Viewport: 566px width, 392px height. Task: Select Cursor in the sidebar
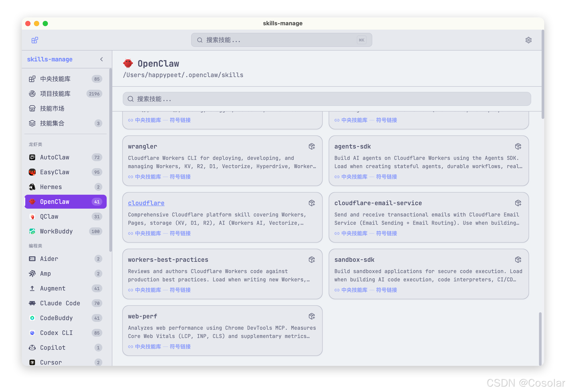(x=66, y=362)
